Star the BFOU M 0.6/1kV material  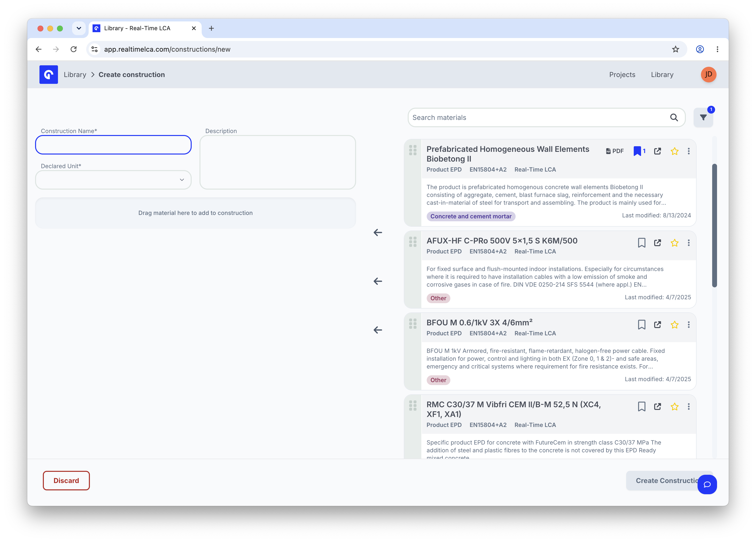click(x=674, y=325)
